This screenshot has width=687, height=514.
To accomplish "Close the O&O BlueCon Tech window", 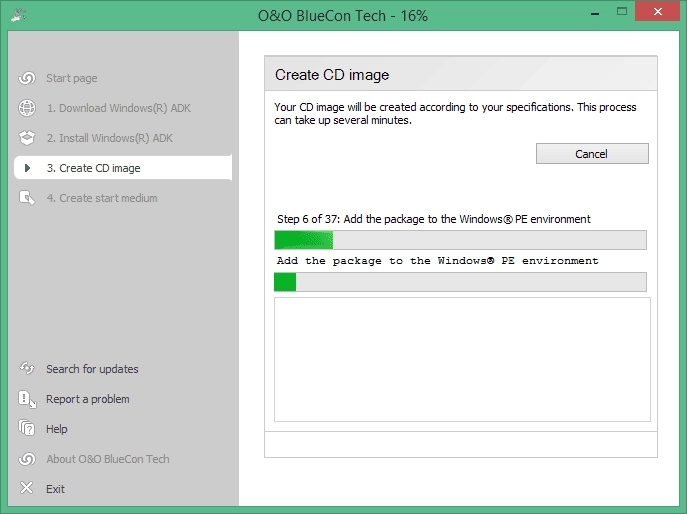I will point(657,11).
